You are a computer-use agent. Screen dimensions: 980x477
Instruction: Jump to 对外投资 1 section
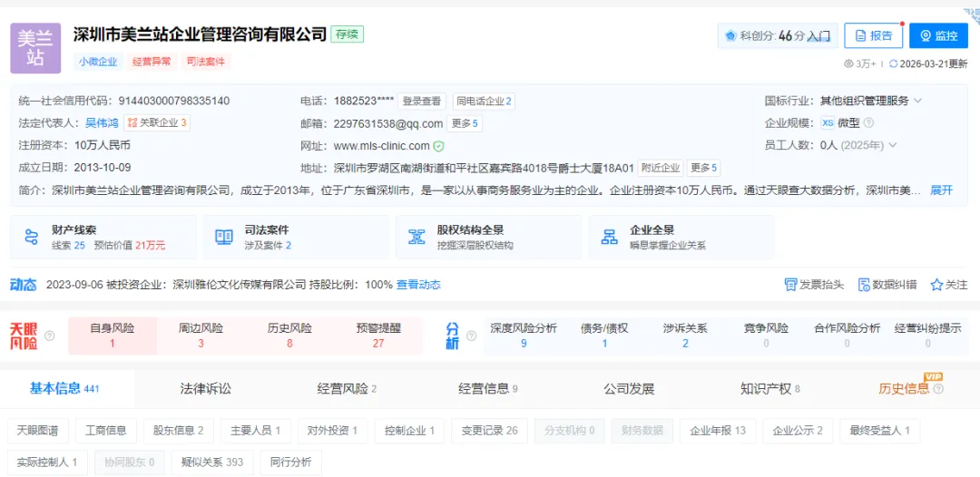332,430
